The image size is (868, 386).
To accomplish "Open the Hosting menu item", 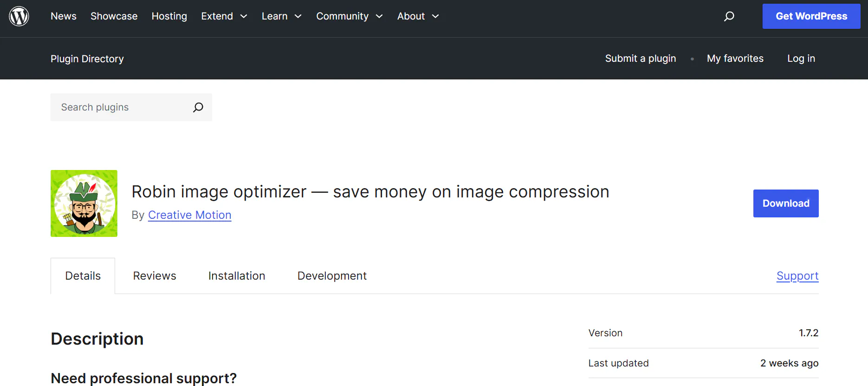I will pyautogui.click(x=169, y=16).
